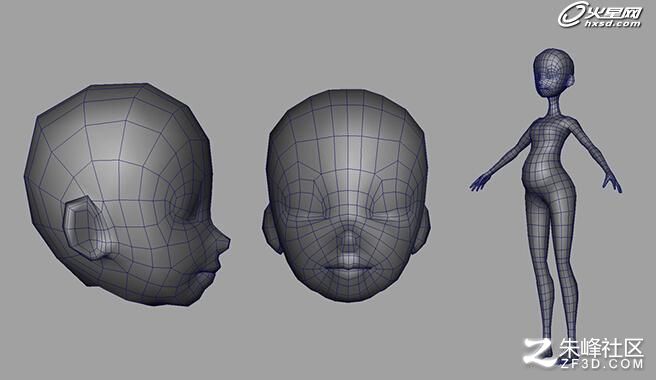
Task: Click the full-body character's outstretched hand on the left
Action: (480, 182)
